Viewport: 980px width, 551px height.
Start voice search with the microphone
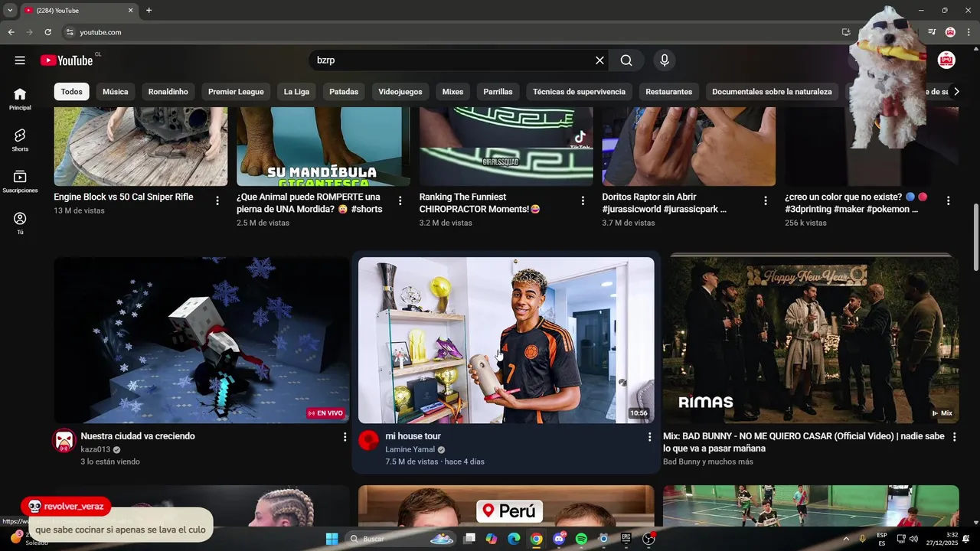point(664,60)
